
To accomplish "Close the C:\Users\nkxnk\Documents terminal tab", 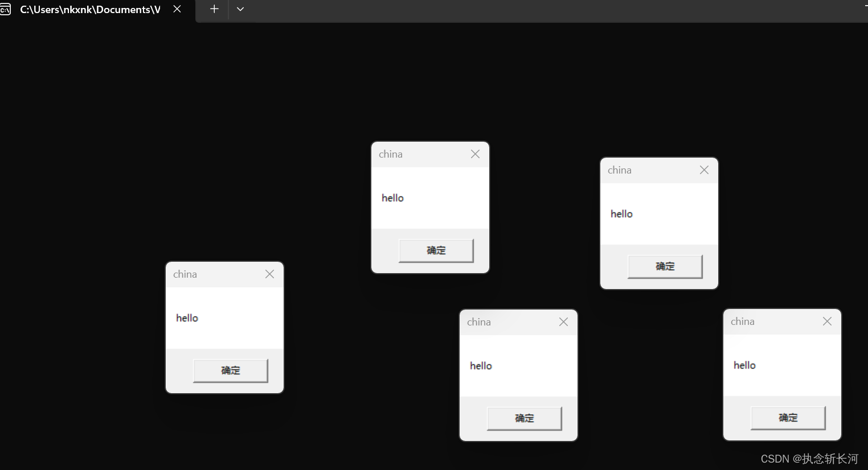I will (177, 9).
